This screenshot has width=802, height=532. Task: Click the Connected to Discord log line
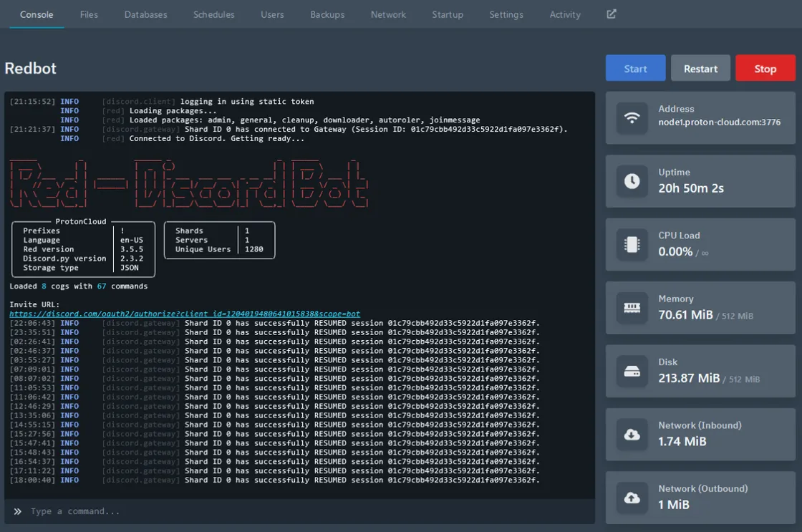182,138
